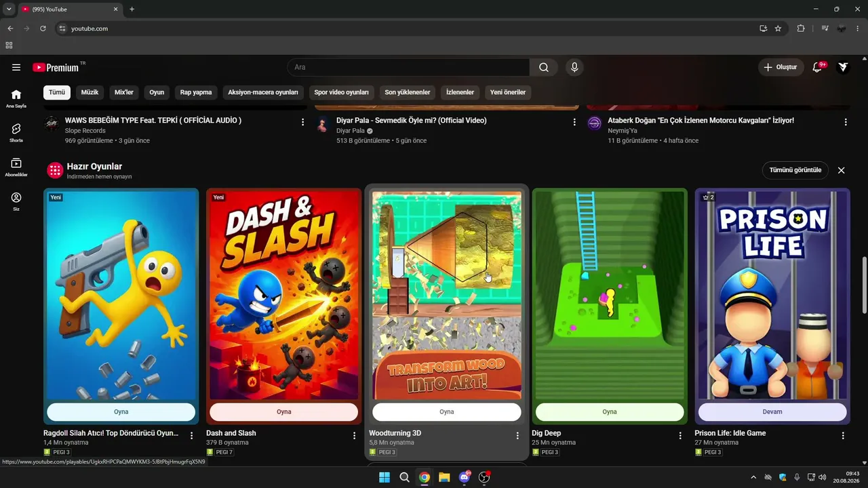Open the Dash & Slash game thumbnail
Image resolution: width=868 pixels, height=488 pixels.
[x=284, y=295]
